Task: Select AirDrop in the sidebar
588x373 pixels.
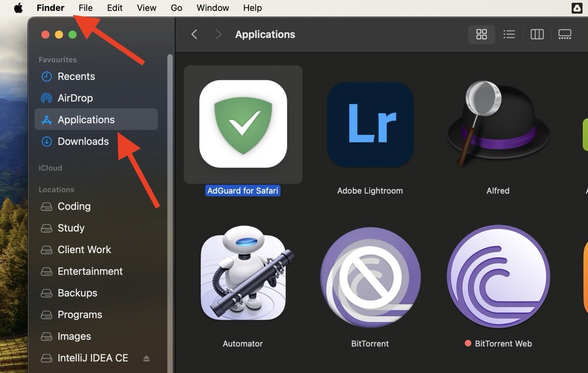Action: point(75,98)
